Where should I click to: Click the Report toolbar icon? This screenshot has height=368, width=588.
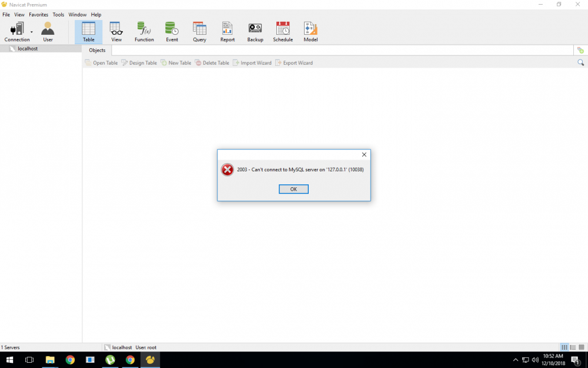coord(227,32)
